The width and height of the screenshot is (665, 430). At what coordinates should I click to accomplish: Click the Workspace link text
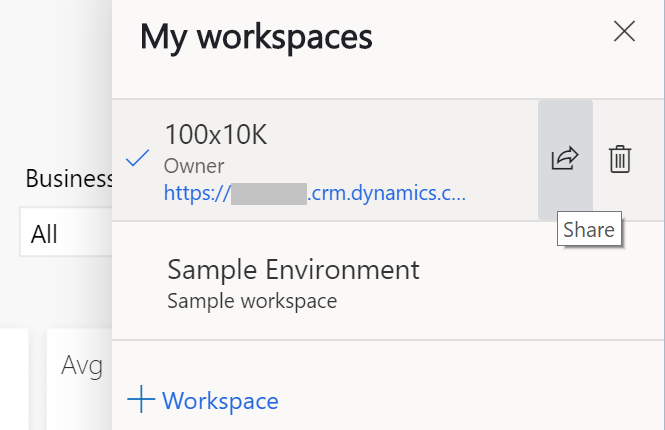[x=220, y=401]
